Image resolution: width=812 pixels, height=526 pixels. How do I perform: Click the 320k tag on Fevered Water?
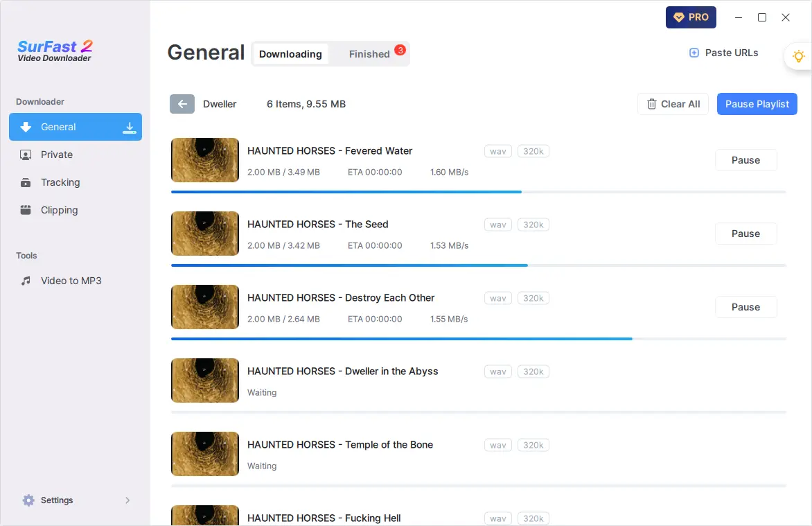(533, 151)
